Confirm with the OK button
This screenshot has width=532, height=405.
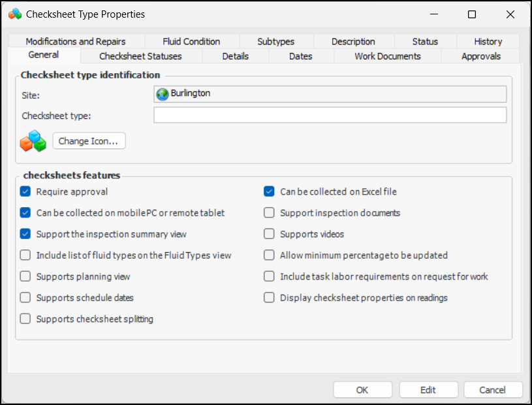(362, 390)
